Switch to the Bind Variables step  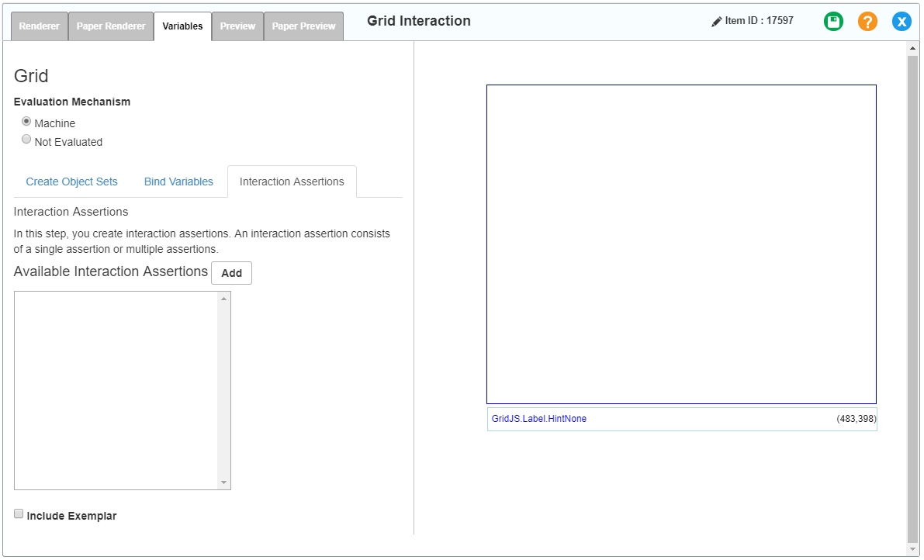(178, 181)
